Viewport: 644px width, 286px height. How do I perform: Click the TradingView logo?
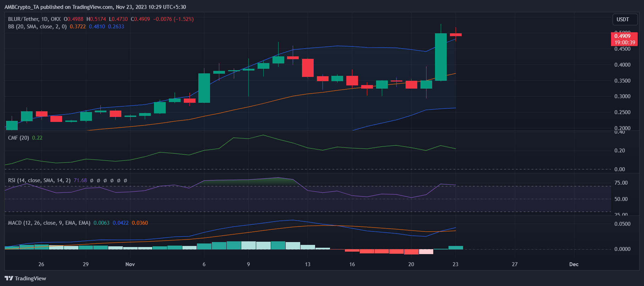tap(25, 279)
